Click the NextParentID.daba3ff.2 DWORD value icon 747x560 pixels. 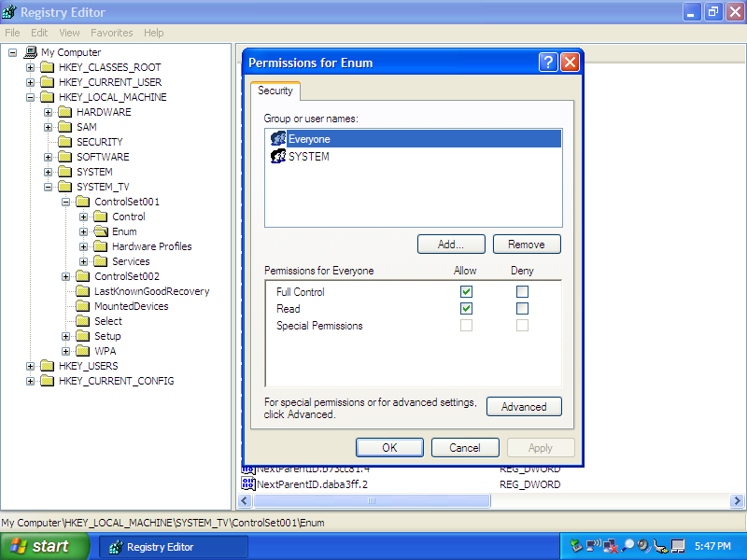point(248,483)
